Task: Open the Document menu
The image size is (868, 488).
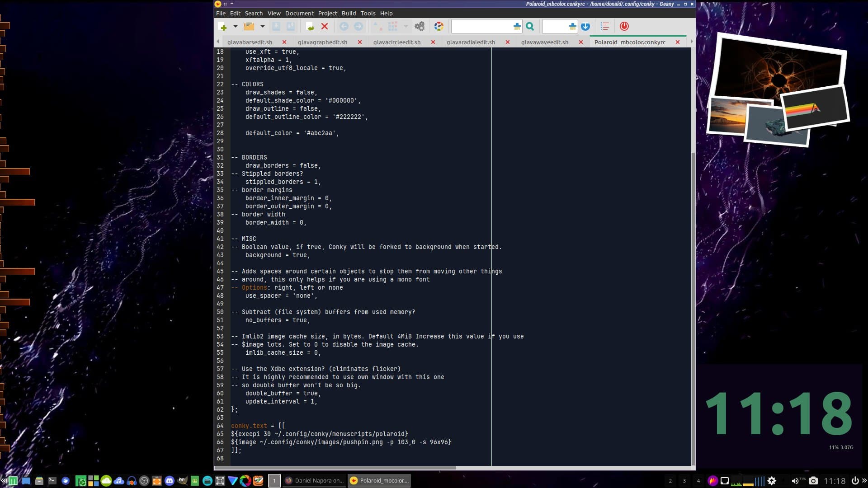Action: [299, 13]
